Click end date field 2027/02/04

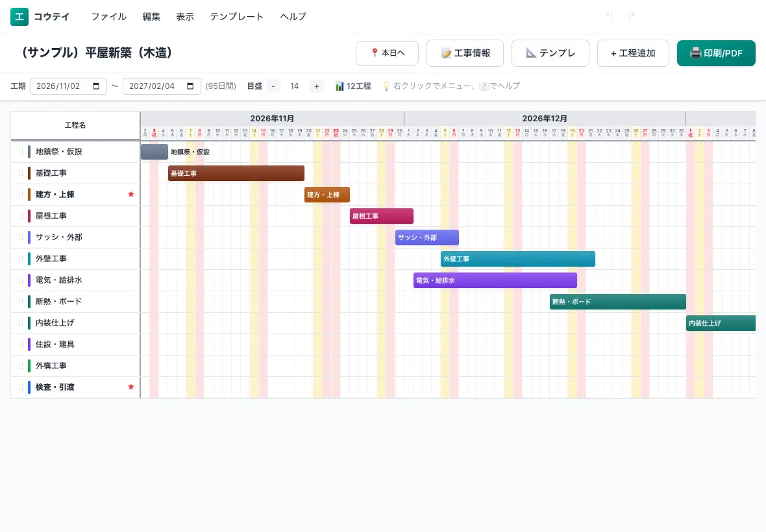tap(162, 86)
